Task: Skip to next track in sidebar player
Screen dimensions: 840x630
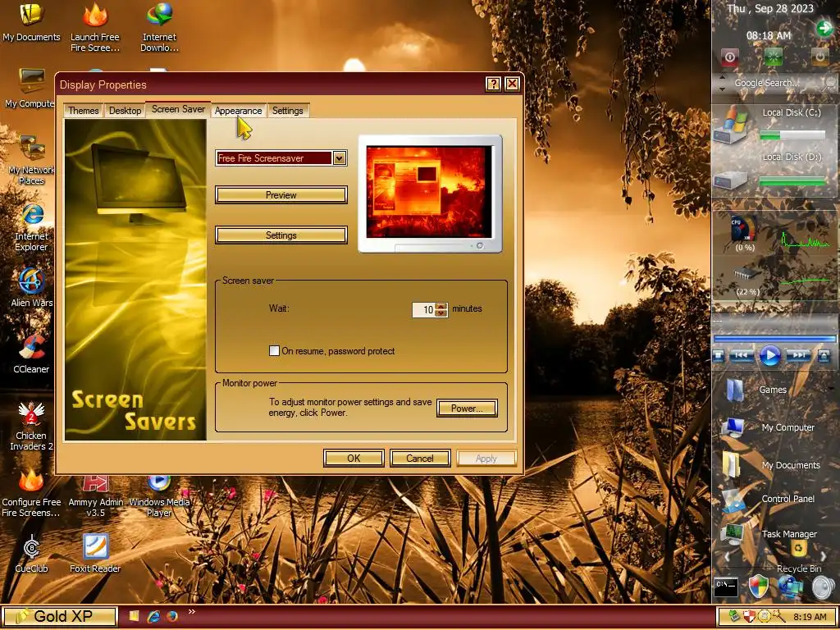Action: click(x=798, y=356)
